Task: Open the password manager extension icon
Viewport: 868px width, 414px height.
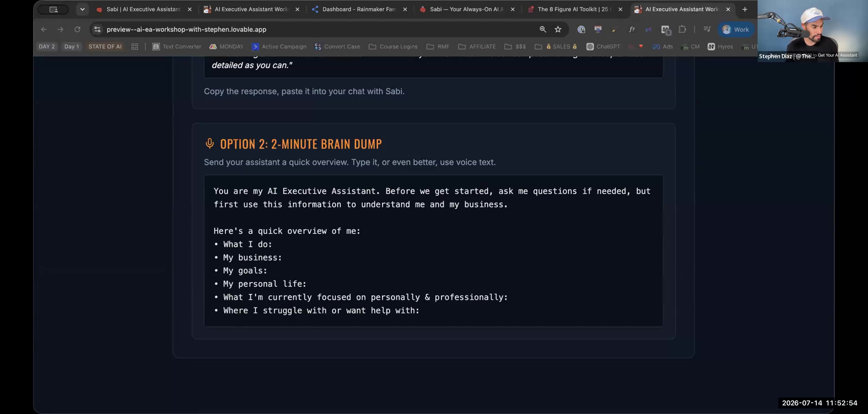Action: click(x=581, y=30)
